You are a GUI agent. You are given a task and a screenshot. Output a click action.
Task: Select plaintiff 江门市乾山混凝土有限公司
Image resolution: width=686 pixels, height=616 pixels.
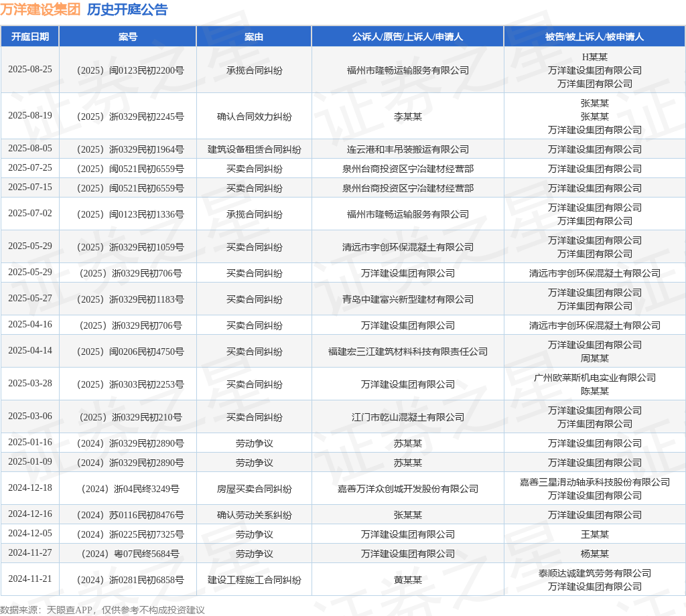coord(408,417)
